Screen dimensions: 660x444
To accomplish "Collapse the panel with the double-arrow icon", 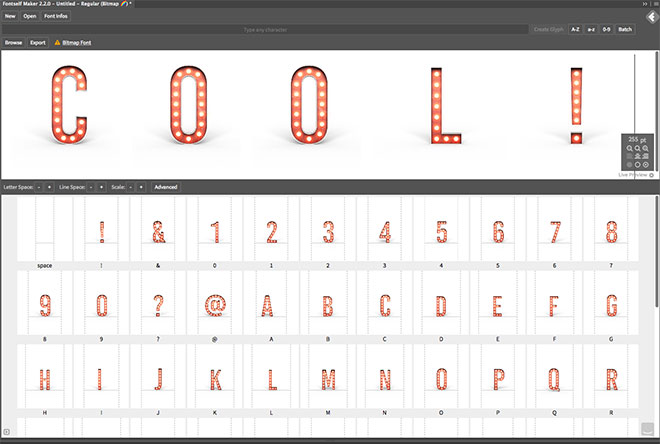I will (645, 4).
